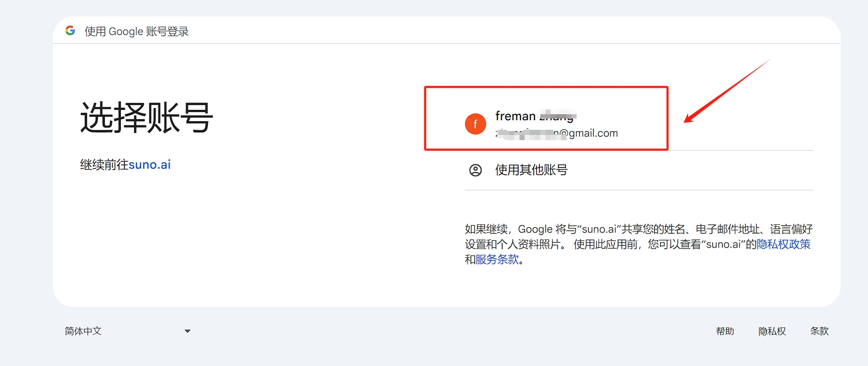
Task: Click the 使用 Google 账号登录 header text
Action: point(136,32)
